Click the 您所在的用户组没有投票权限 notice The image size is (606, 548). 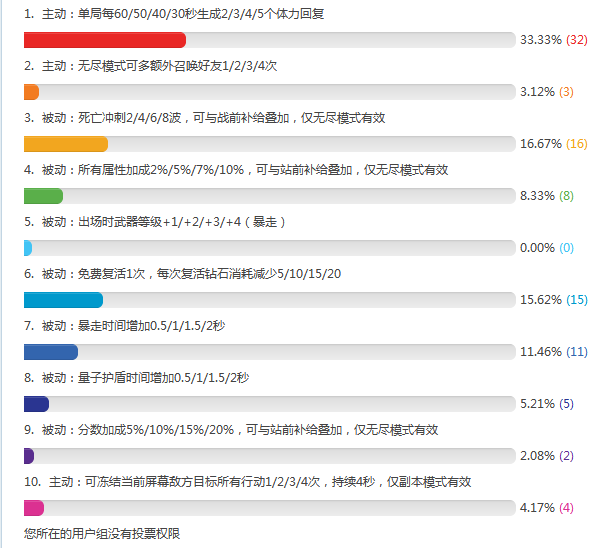(102, 534)
